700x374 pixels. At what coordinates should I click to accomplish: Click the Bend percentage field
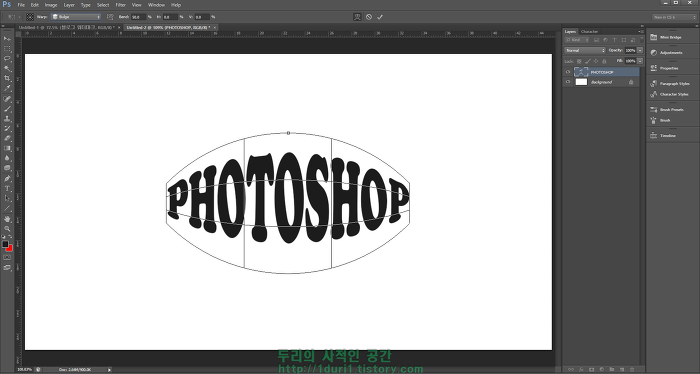tap(138, 17)
